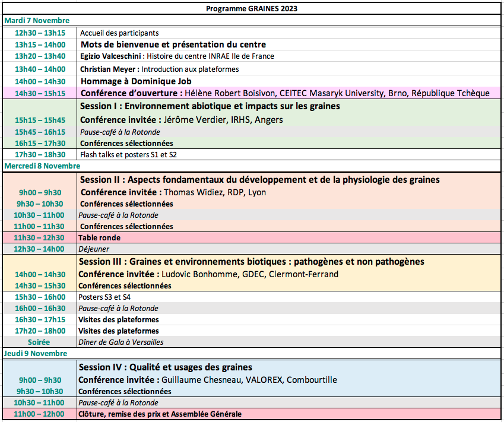The height and width of the screenshot is (422, 504).
Task: Select the '14h30 – 15h30' time cell
Action: point(40,285)
